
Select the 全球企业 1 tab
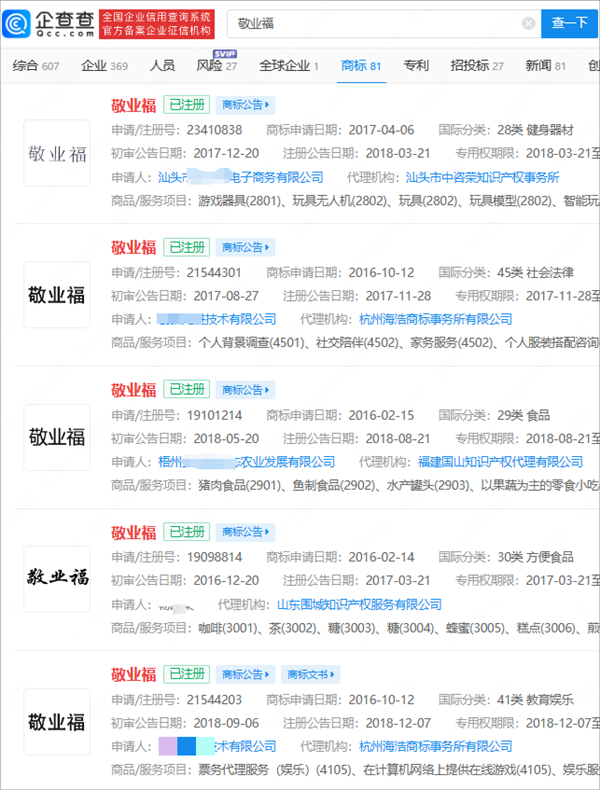coord(289,66)
